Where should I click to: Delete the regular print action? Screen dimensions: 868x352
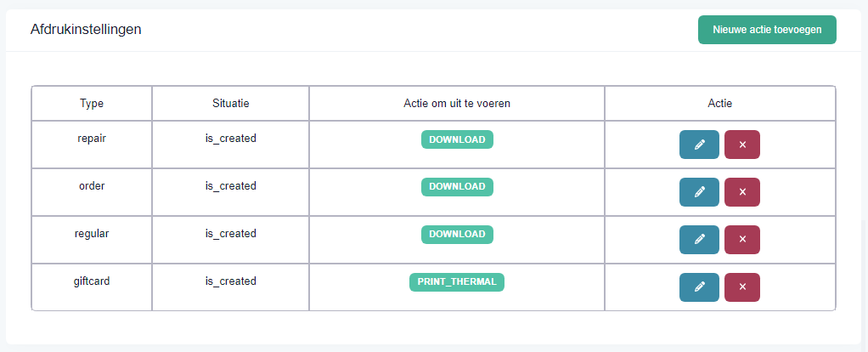pos(742,240)
